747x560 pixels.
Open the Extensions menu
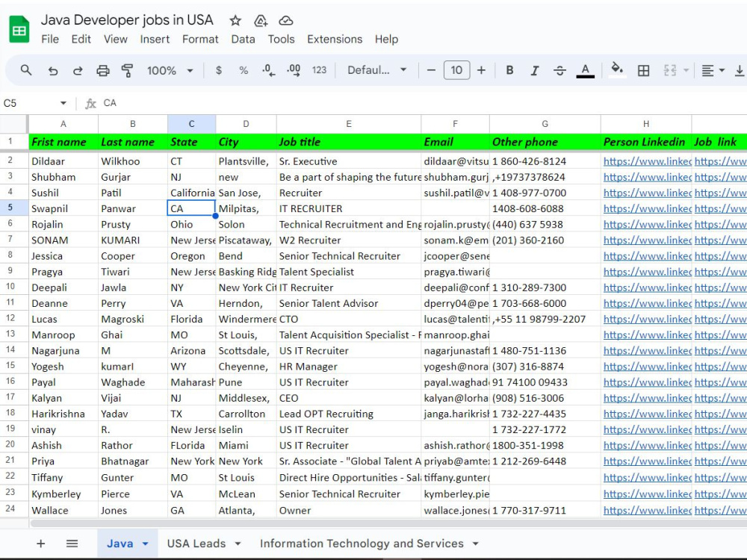[x=335, y=39]
